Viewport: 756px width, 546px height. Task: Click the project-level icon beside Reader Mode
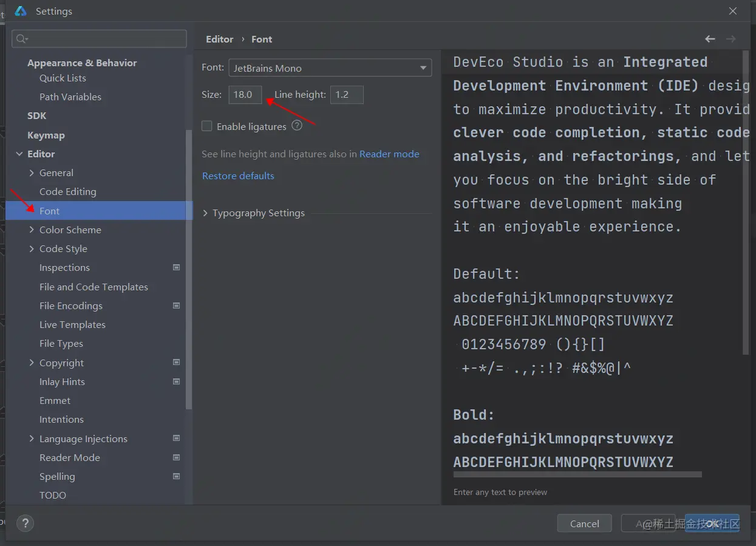(177, 457)
